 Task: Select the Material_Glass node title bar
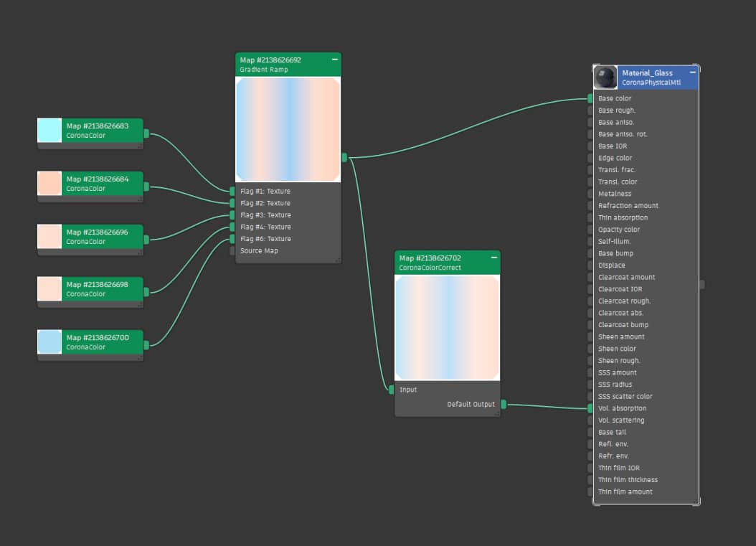(x=649, y=77)
